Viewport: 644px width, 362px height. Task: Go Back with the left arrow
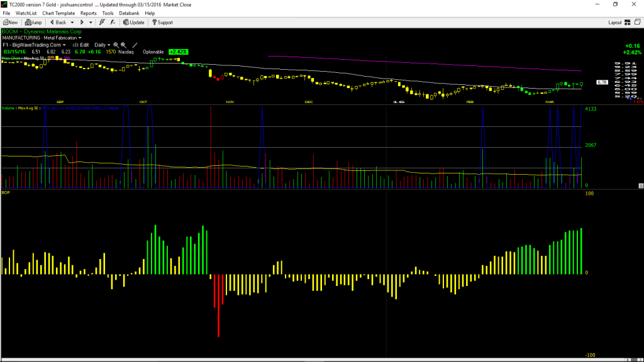pyautogui.click(x=58, y=23)
